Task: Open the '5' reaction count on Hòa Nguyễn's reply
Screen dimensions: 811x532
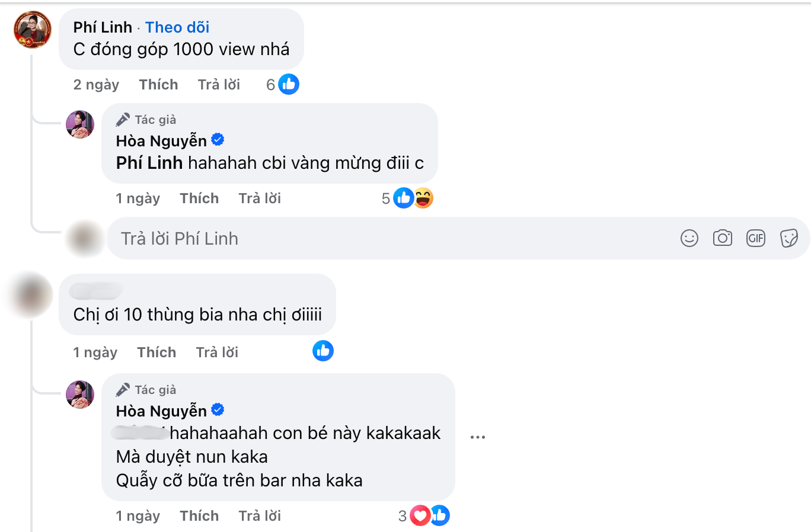Action: point(385,198)
